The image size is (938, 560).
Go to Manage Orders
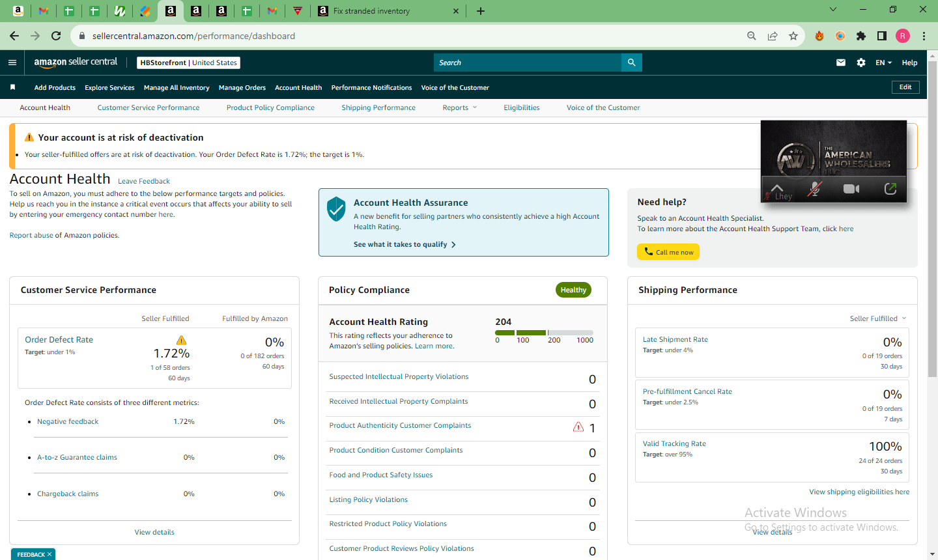tap(242, 87)
